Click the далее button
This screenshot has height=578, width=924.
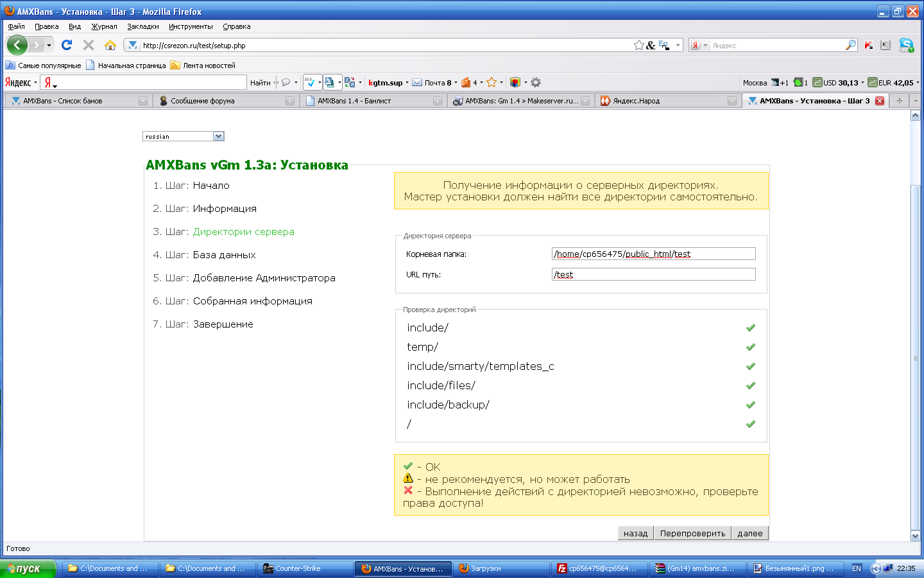tap(750, 533)
